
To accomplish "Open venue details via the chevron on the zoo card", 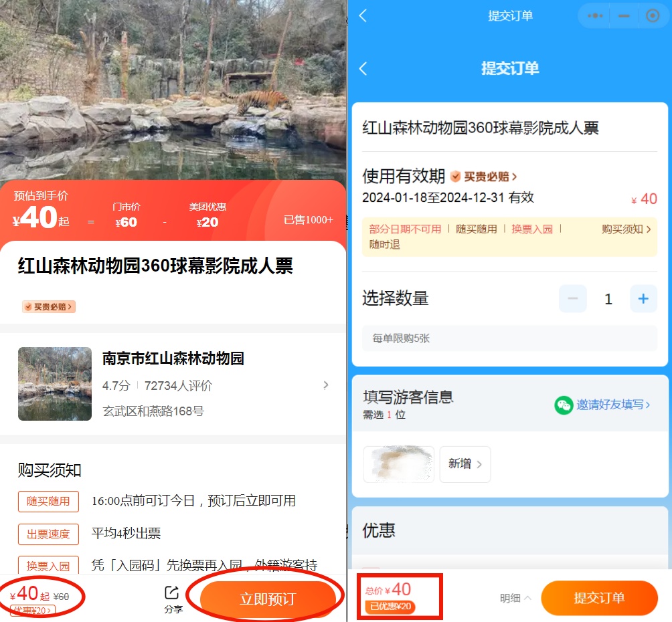I will tap(326, 385).
